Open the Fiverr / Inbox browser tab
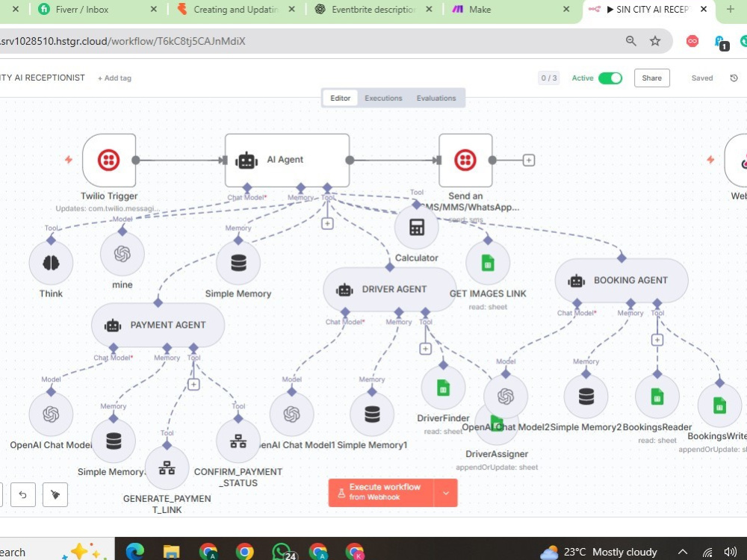This screenshot has width=747, height=560. pos(98,10)
